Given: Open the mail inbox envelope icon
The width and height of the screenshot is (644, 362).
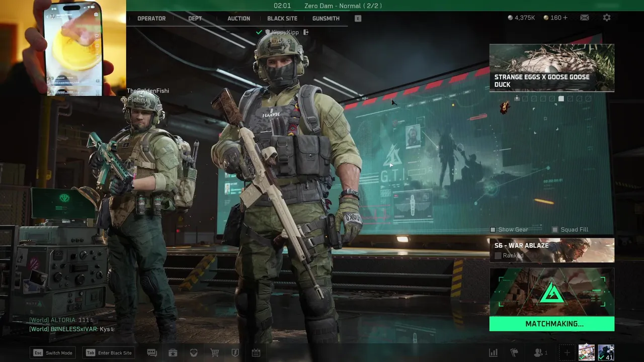Looking at the screenshot, I should click(584, 18).
